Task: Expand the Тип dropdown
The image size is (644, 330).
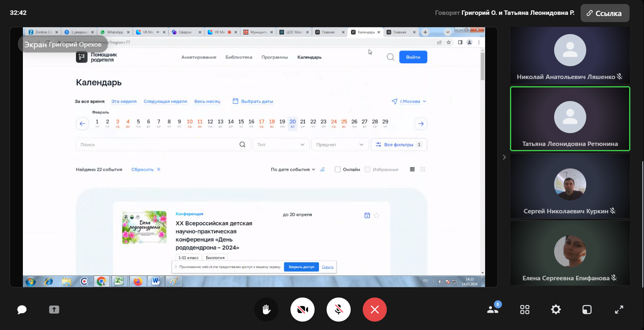Action: tap(281, 145)
